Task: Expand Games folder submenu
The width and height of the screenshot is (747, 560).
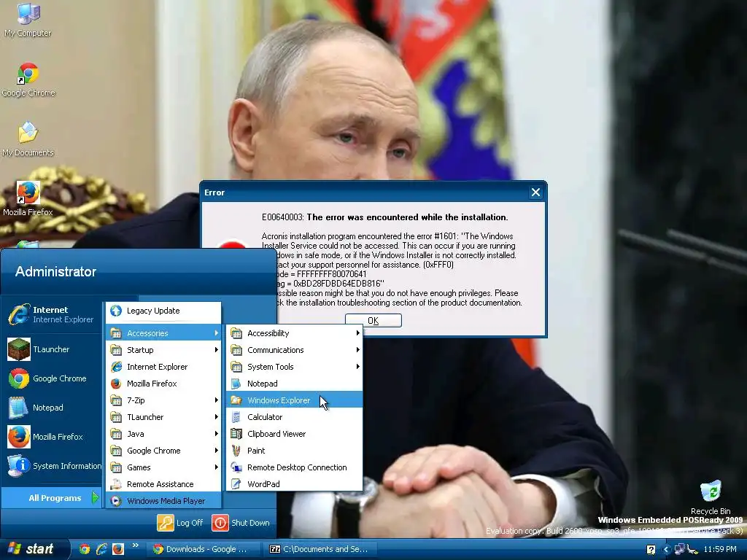Action: tap(163, 467)
